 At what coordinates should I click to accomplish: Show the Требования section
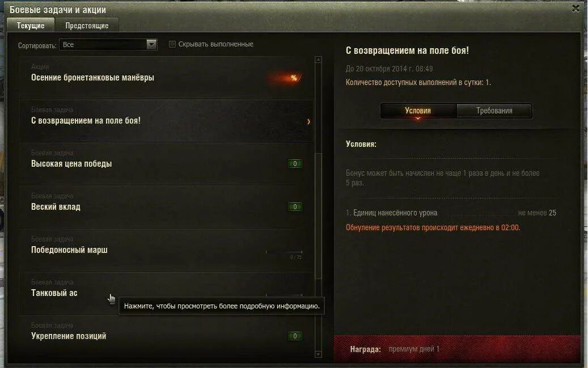(494, 111)
